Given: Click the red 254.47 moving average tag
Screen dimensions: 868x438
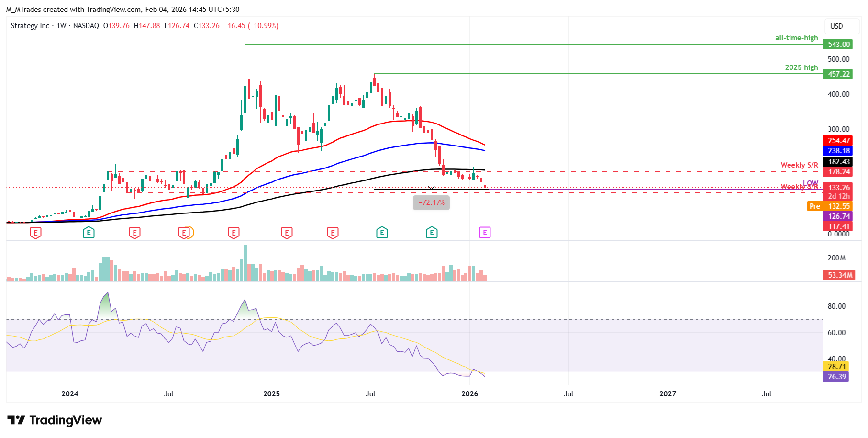Looking at the screenshot, I should coord(838,141).
